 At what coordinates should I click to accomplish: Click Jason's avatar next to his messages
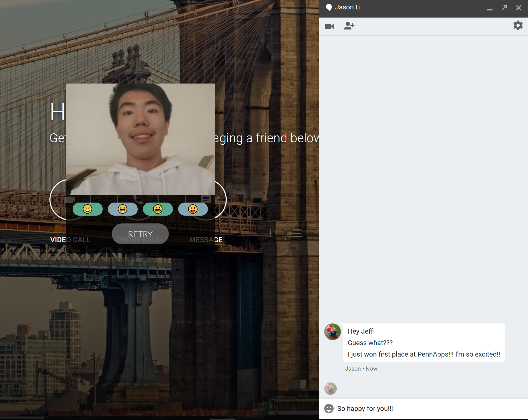point(332,332)
